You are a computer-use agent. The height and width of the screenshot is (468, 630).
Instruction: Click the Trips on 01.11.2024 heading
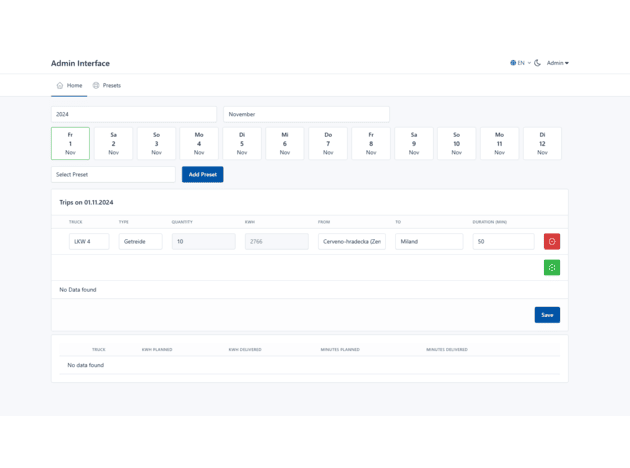pyautogui.click(x=86, y=202)
